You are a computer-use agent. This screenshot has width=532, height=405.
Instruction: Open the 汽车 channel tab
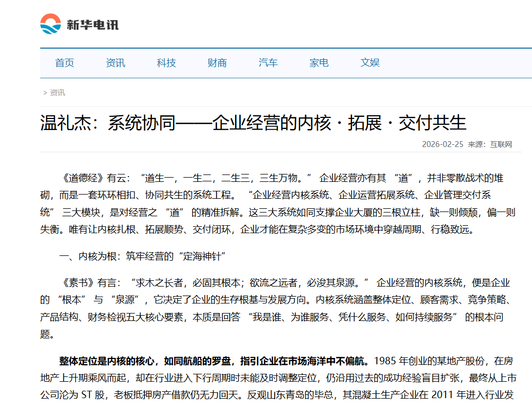[267, 62]
